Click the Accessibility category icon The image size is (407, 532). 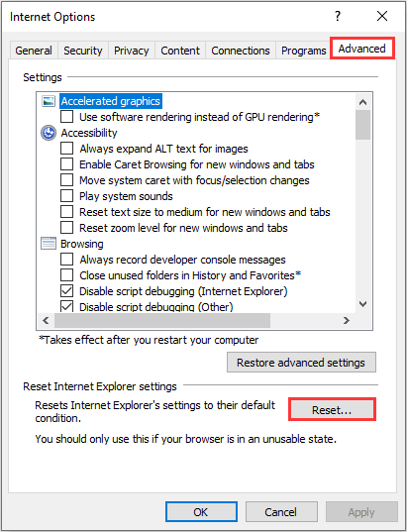(x=49, y=133)
